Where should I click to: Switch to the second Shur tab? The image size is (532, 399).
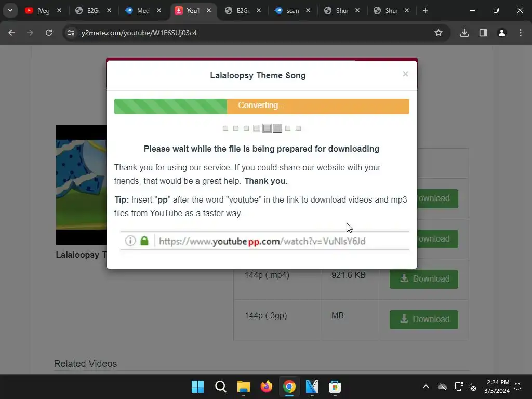coord(387,10)
